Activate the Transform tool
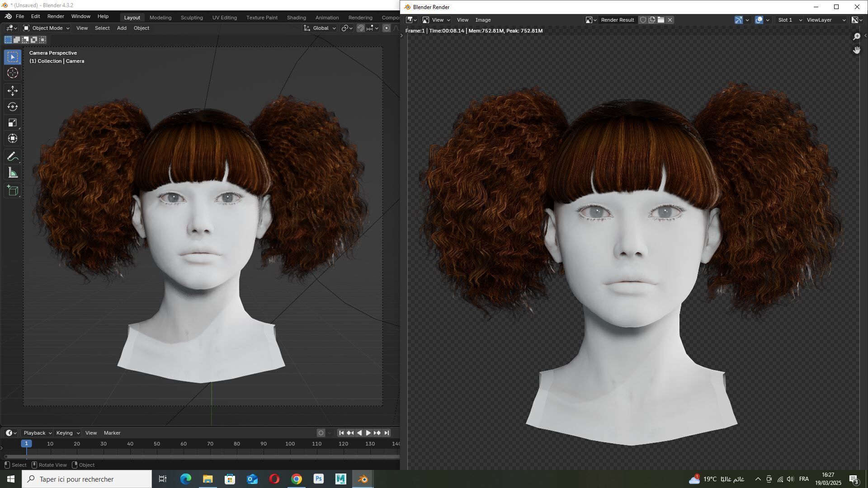Viewport: 868px width, 488px height. (x=13, y=139)
